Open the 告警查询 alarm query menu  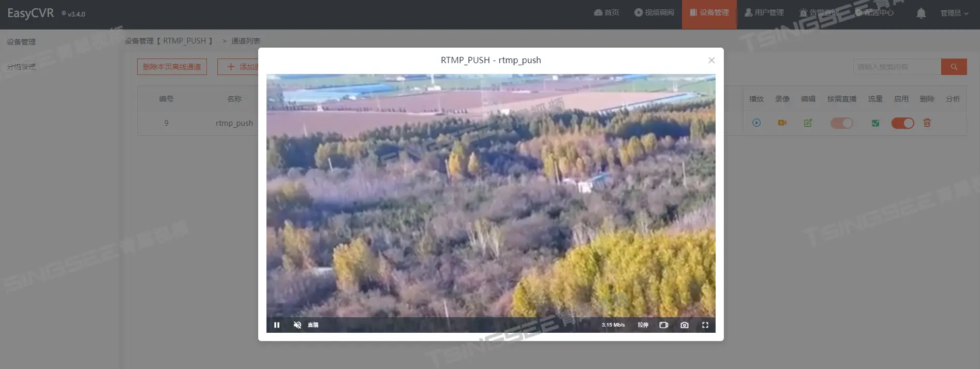(x=819, y=12)
